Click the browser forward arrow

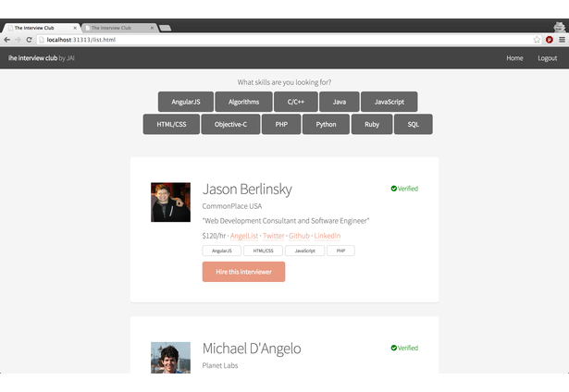coord(18,40)
